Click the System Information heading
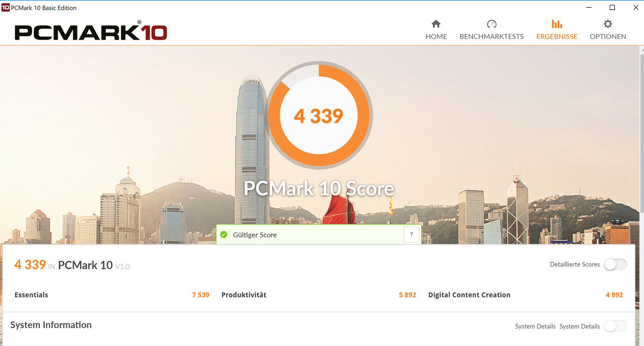The image size is (644, 346). [51, 325]
